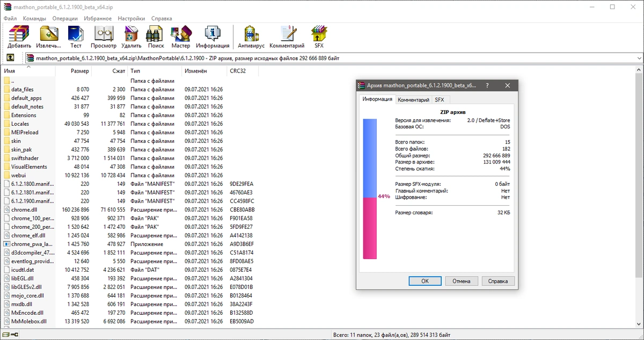The image size is (644, 340).
Task: Sort by the CRC32 column header
Action: [243, 71]
